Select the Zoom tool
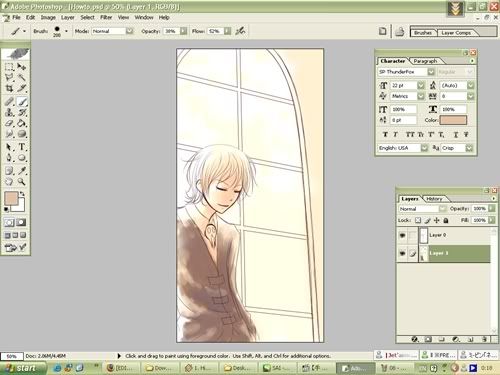The height and width of the screenshot is (375, 500). coord(22,182)
